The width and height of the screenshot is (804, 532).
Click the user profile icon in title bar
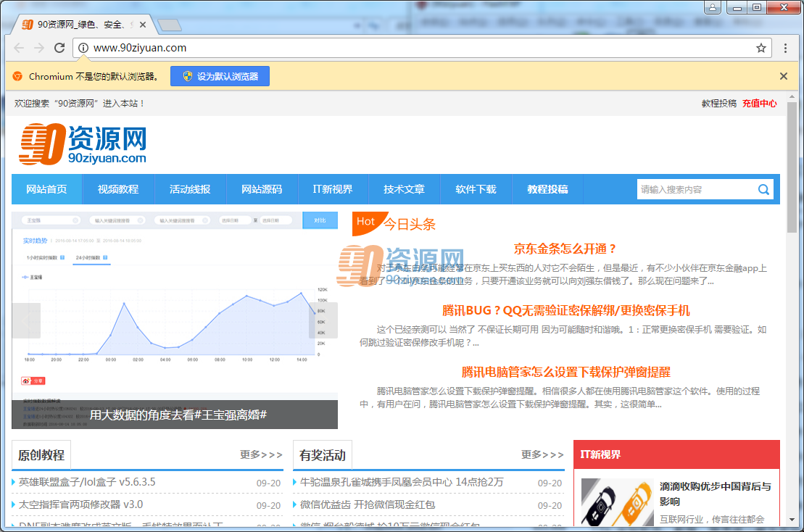point(712,7)
